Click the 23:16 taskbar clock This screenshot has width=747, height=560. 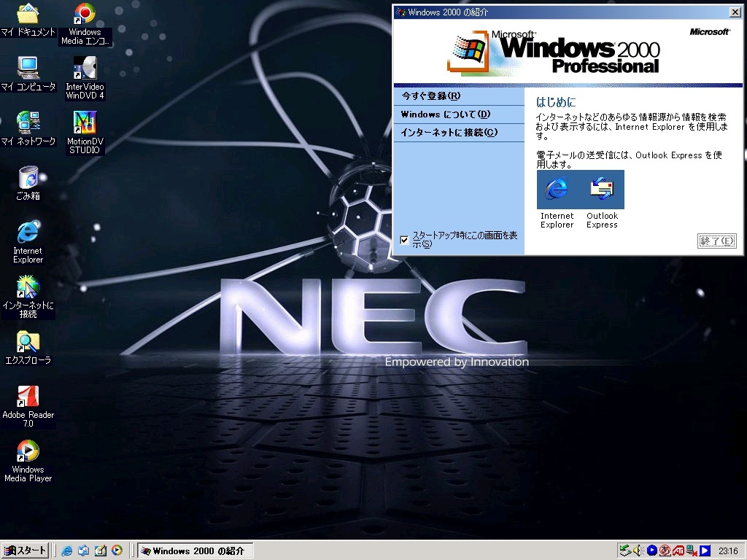coord(728,551)
